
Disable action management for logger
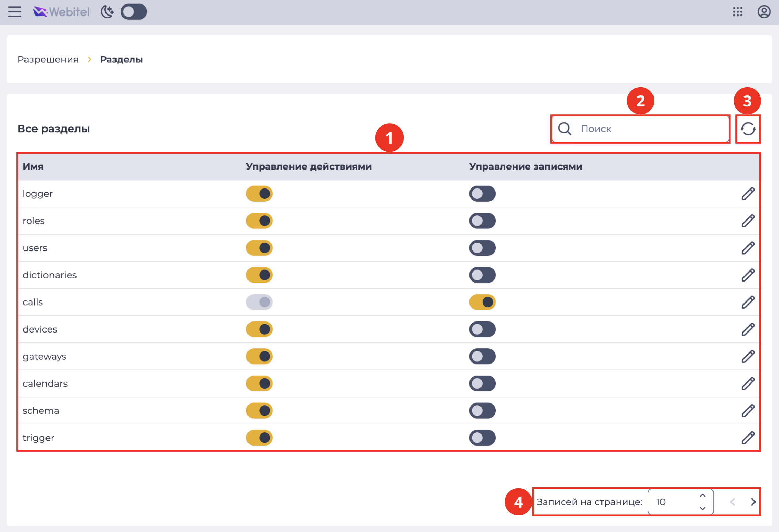point(259,194)
